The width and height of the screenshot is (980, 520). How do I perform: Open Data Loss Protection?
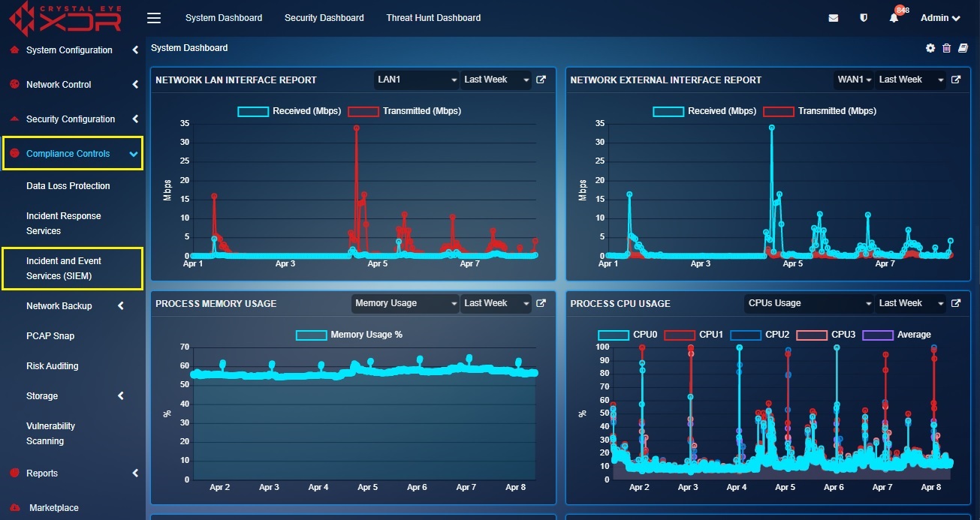pyautogui.click(x=68, y=186)
